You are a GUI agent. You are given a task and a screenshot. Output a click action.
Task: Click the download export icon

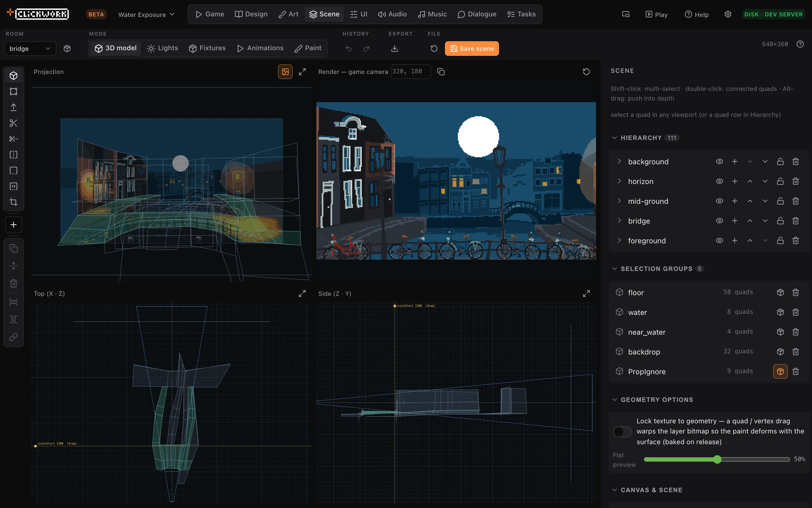click(x=395, y=48)
